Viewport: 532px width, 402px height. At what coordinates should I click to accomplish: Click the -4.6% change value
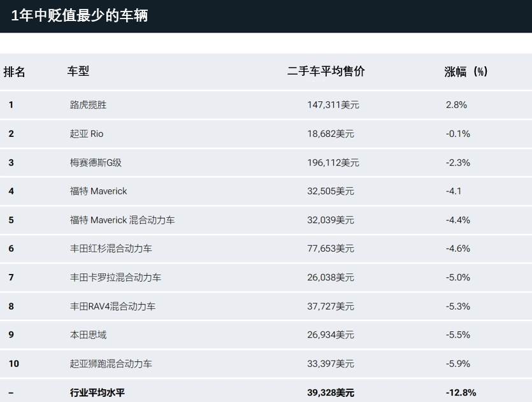458,248
